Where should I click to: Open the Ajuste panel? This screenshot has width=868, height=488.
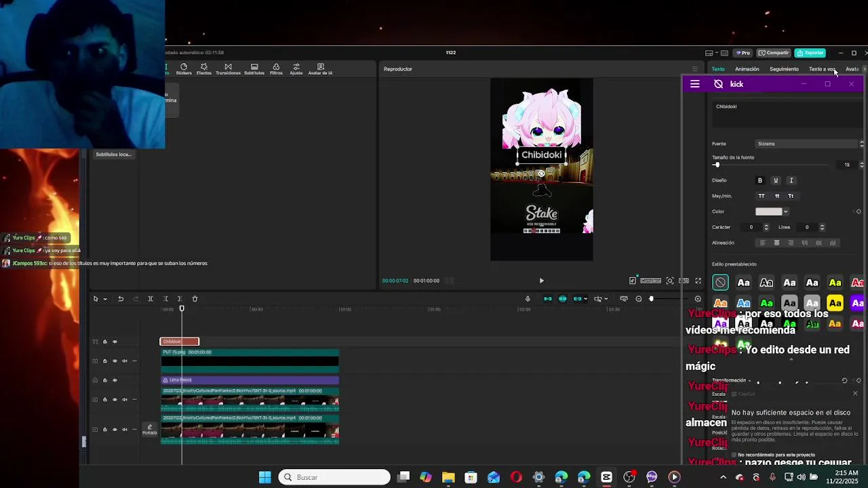296,68
